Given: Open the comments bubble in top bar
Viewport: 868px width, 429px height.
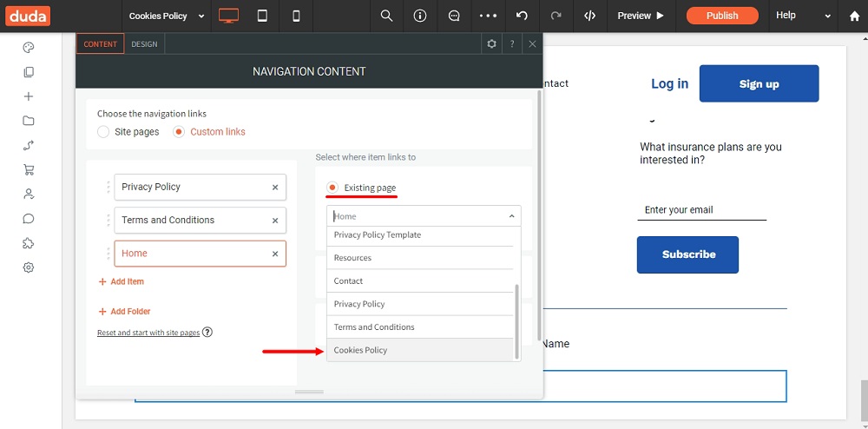Looking at the screenshot, I should pos(454,16).
